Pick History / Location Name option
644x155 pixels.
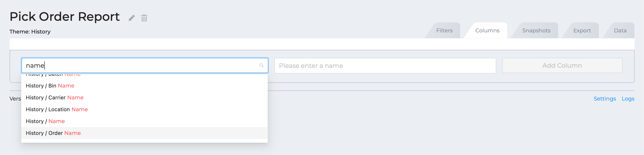coord(144,109)
